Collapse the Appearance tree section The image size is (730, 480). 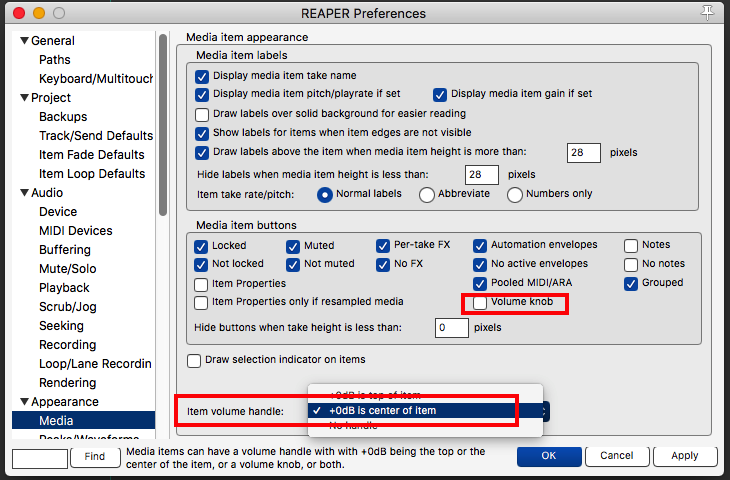[x=25, y=401]
